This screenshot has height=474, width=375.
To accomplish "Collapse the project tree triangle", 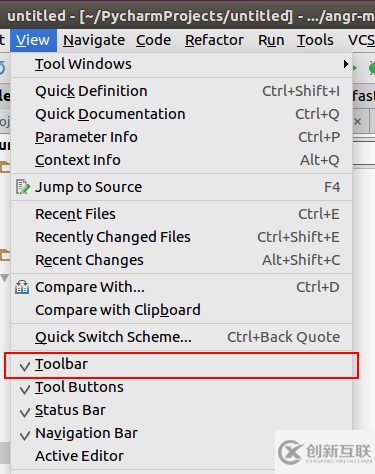I will pyautogui.click(x=4, y=278).
